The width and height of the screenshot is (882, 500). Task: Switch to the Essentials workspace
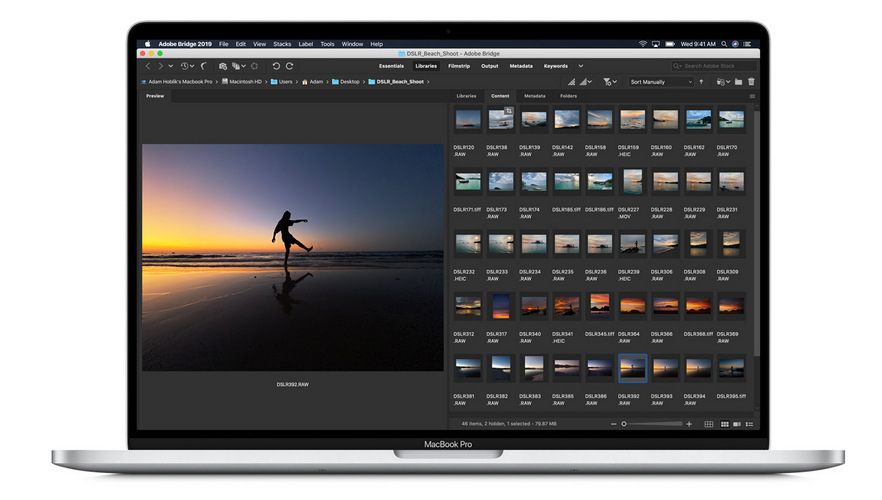392,66
